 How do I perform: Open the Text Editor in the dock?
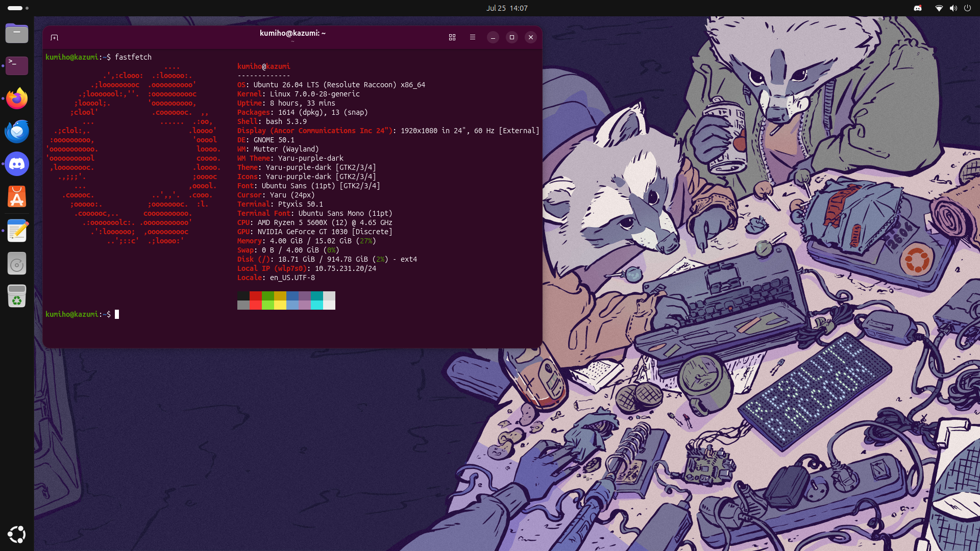(17, 231)
